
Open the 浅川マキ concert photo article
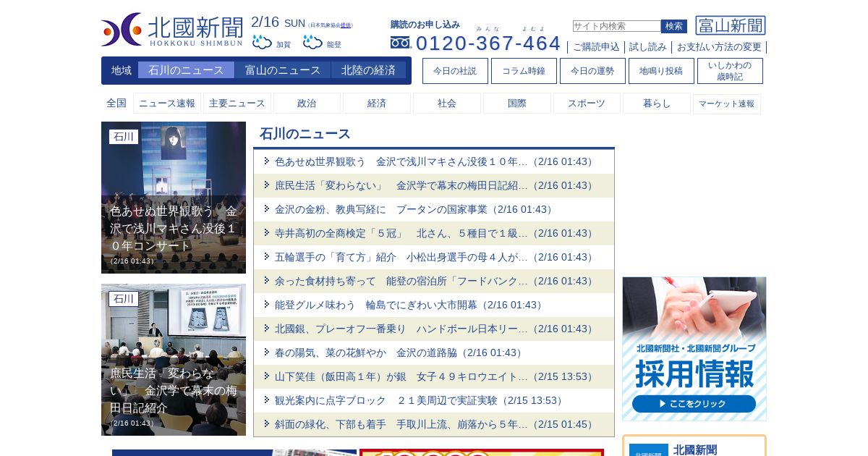(x=174, y=198)
